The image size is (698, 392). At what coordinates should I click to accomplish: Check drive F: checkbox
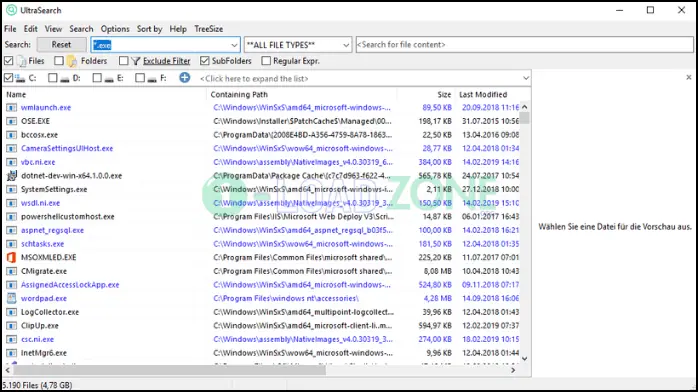pos(140,78)
